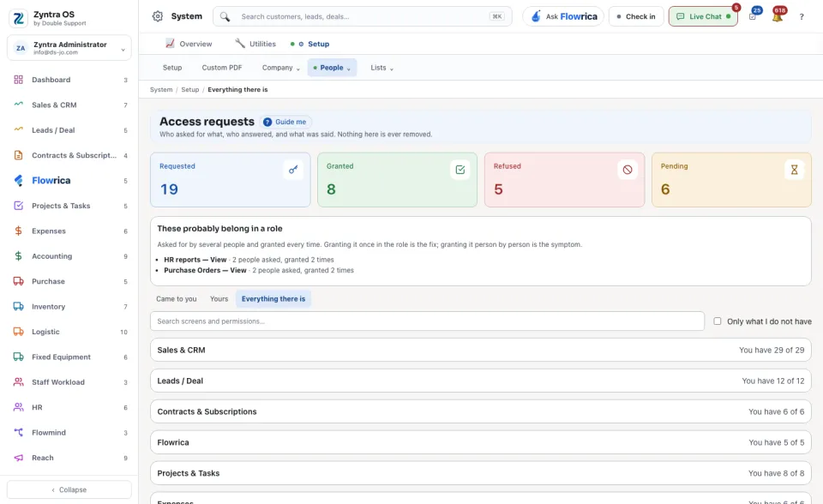
Task: Collapse the sidebar with Collapse button
Action: (x=69, y=489)
